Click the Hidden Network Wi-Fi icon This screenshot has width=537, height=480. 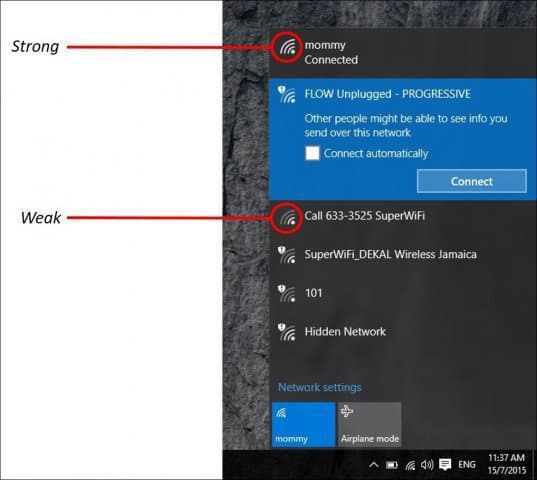[287, 332]
